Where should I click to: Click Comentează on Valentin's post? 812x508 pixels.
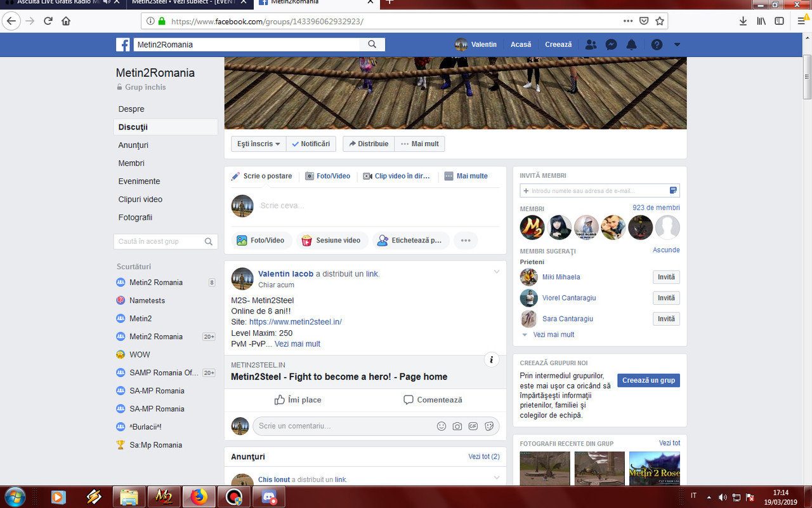pyautogui.click(x=433, y=400)
